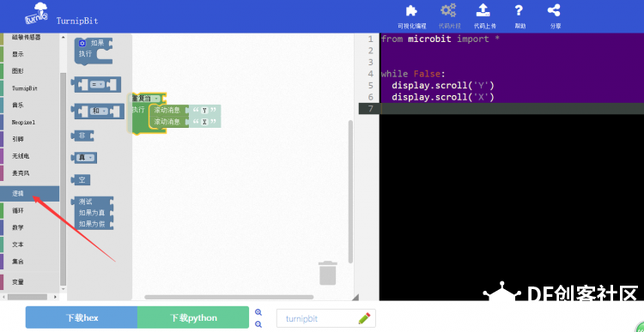Open the 真 boolean dropdown
644x332 pixels.
coord(86,158)
